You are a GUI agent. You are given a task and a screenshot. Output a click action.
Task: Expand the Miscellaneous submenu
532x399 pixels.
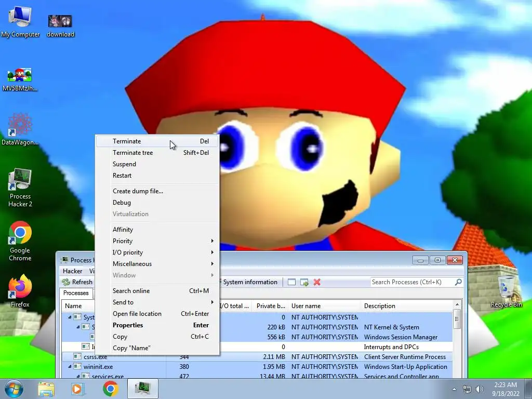[157, 264]
